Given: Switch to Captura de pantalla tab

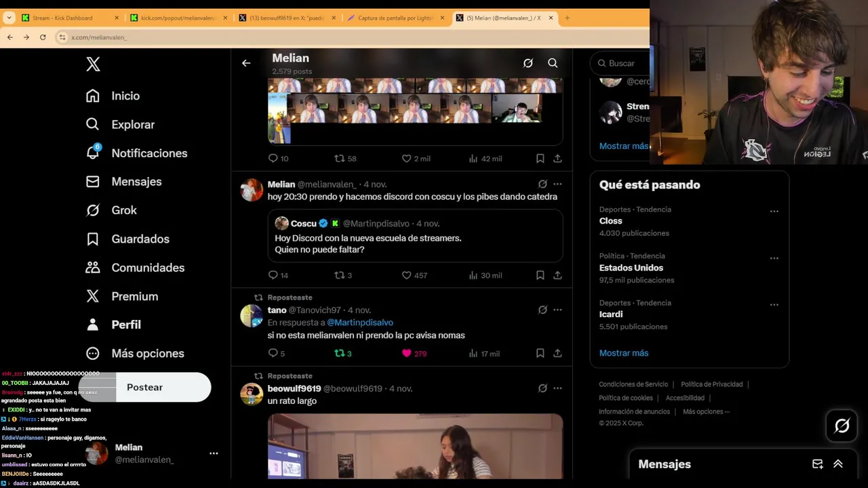Looking at the screenshot, I should pyautogui.click(x=396, y=18).
